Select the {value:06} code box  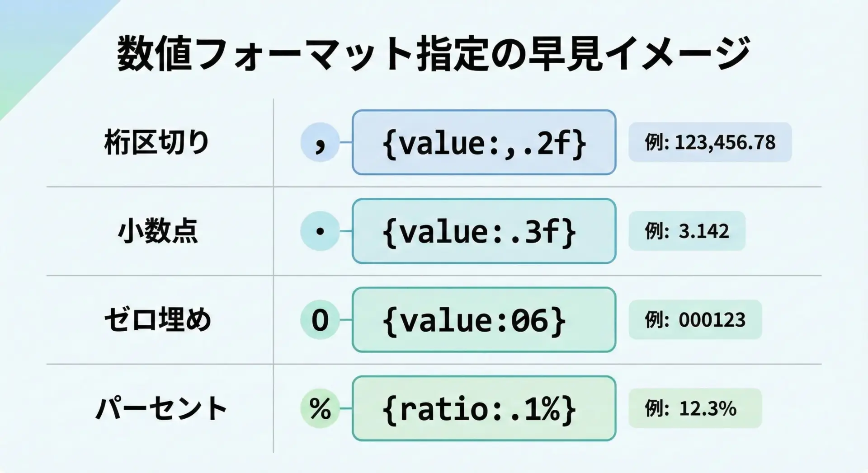coord(484,320)
